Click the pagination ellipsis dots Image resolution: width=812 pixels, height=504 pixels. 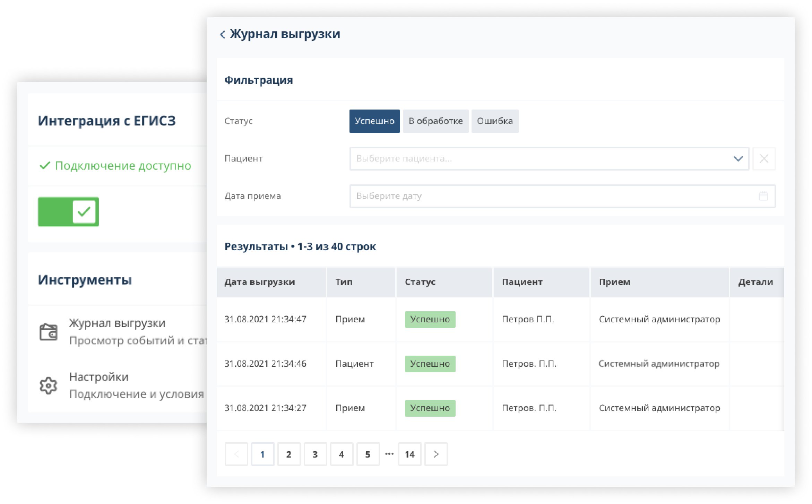coord(389,454)
